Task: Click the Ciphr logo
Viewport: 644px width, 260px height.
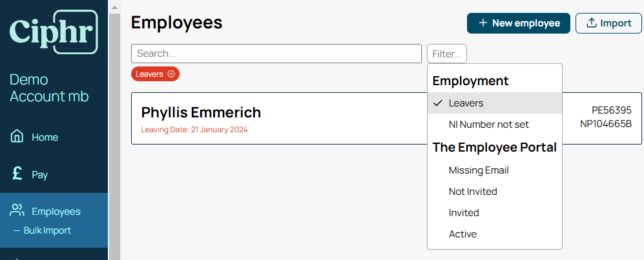Action: point(54,32)
